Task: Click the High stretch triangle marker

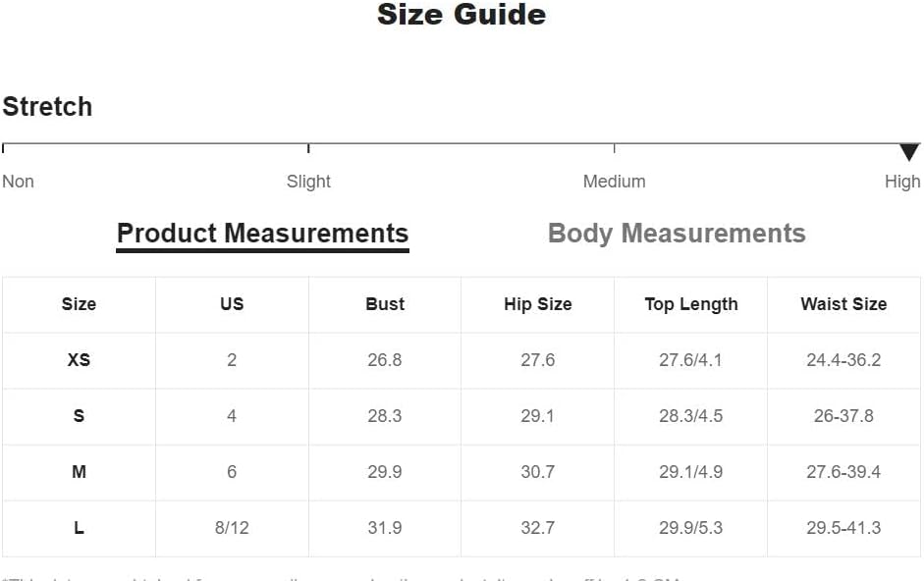Action: [910, 152]
